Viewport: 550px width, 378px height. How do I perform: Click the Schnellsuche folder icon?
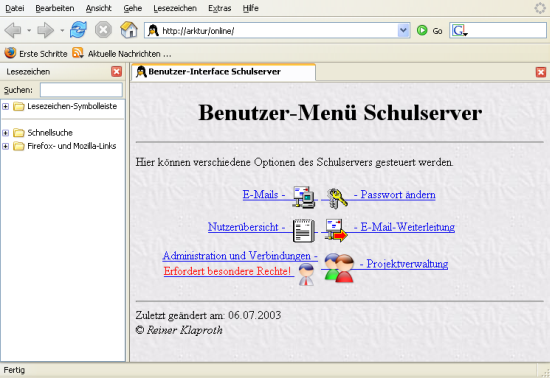pos(18,133)
